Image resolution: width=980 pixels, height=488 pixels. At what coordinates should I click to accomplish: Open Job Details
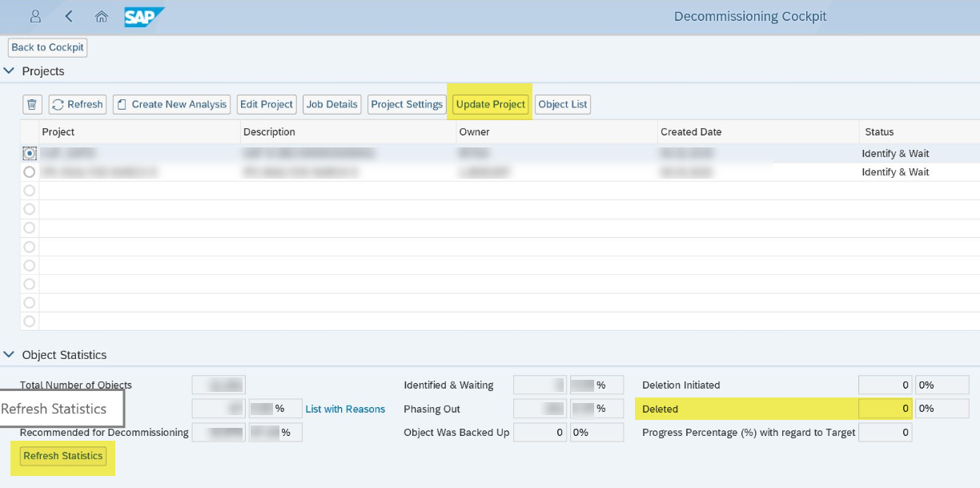coord(331,104)
